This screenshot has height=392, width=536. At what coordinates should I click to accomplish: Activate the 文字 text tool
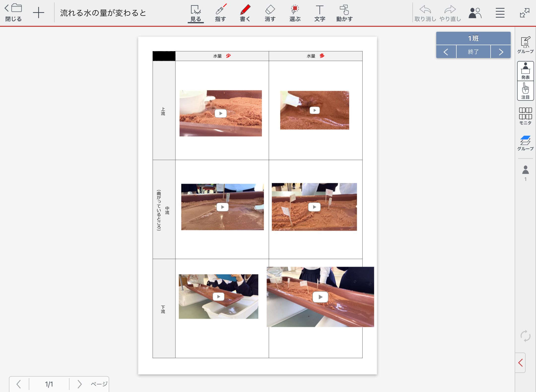(320, 13)
